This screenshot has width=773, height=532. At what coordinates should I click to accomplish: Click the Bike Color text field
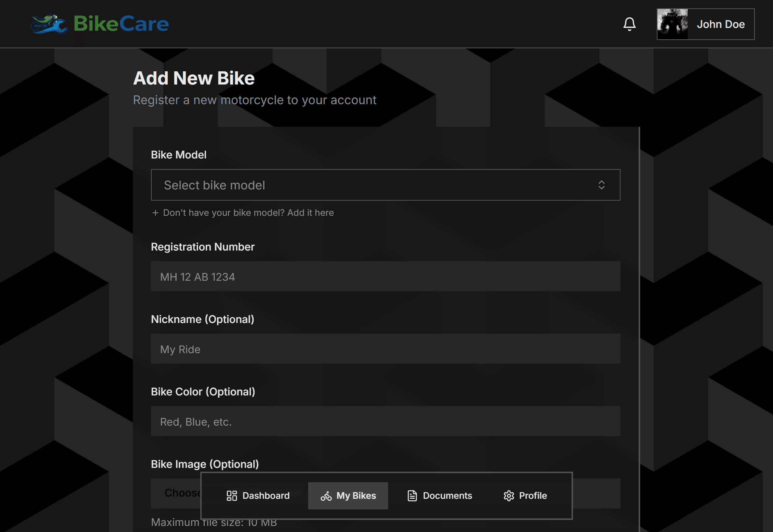pos(385,421)
